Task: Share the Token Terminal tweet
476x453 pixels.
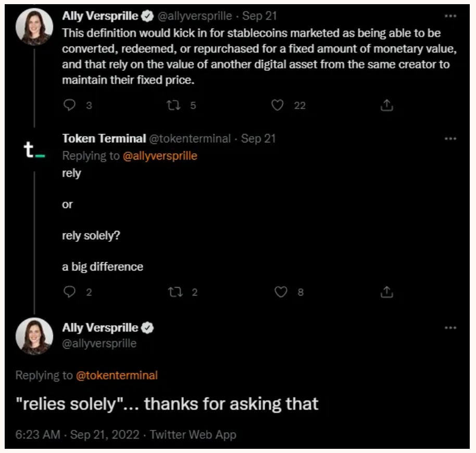Action: pos(386,292)
